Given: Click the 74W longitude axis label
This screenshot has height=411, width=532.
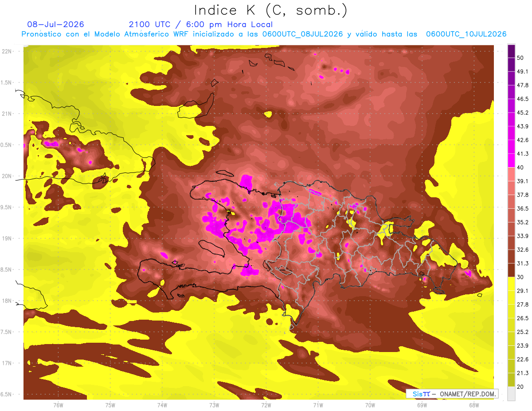Looking at the screenshot, I should point(162,405).
